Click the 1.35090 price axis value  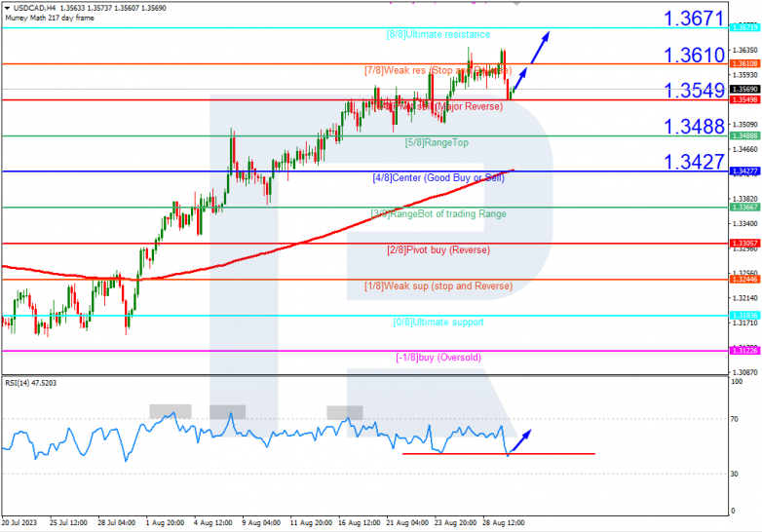(744, 125)
